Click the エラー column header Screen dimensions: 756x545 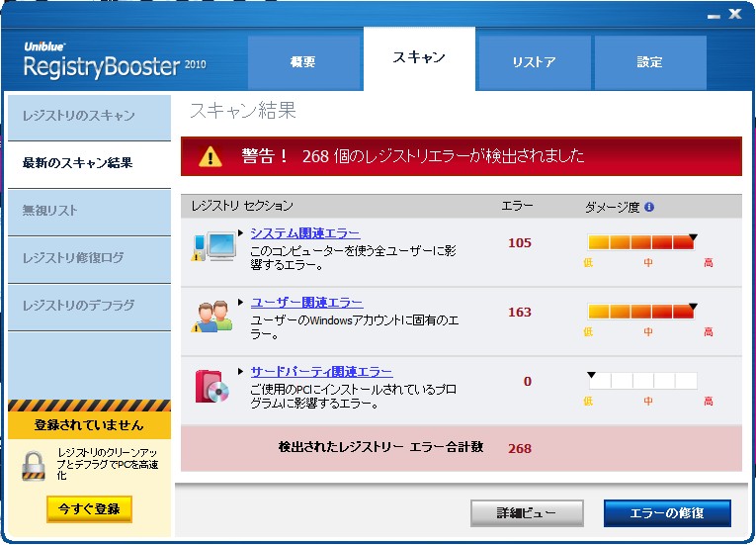coord(517,206)
